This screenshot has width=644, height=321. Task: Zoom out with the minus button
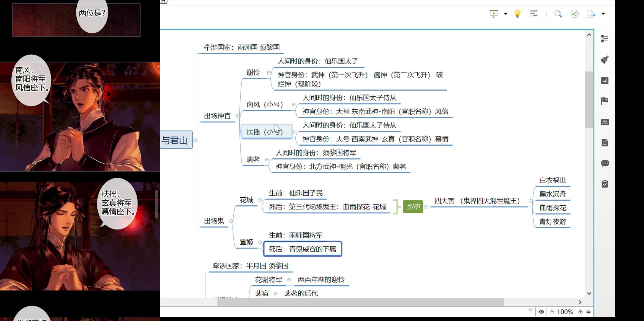coord(552,312)
